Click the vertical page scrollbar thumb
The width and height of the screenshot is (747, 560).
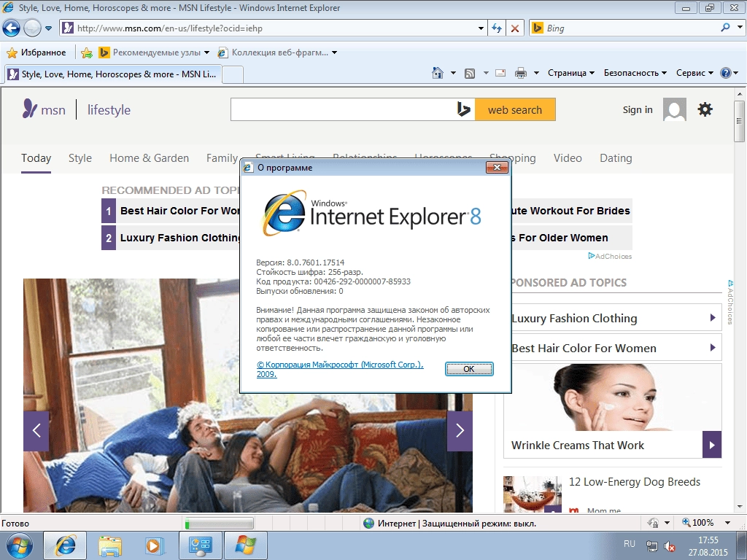tap(740, 121)
